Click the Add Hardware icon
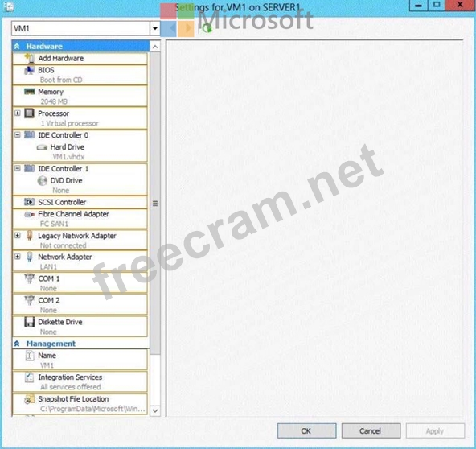 point(30,58)
